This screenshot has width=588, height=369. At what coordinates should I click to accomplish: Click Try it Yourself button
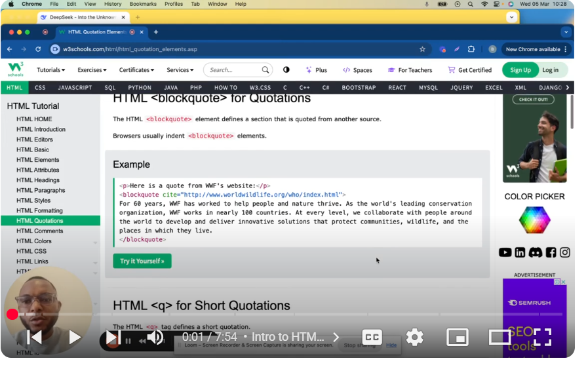click(x=142, y=261)
